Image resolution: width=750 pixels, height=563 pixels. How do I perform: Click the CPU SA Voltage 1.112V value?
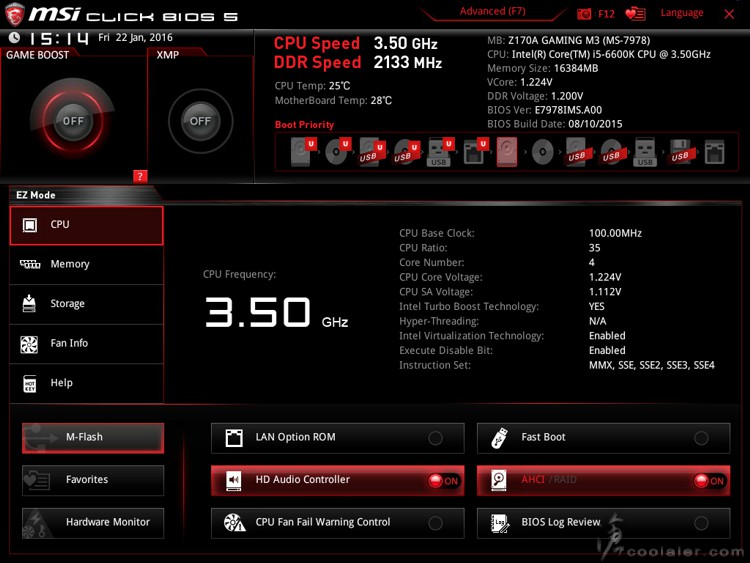[x=605, y=292]
